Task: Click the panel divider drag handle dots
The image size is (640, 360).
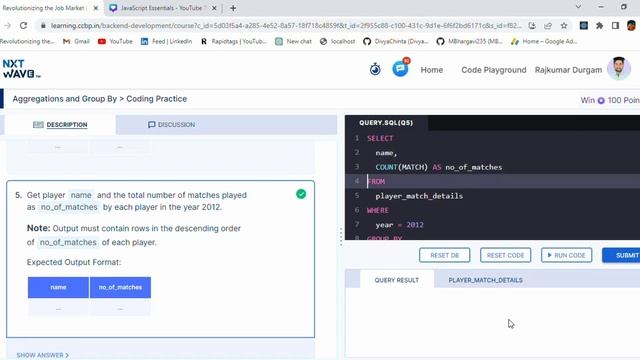Action: pos(341,237)
